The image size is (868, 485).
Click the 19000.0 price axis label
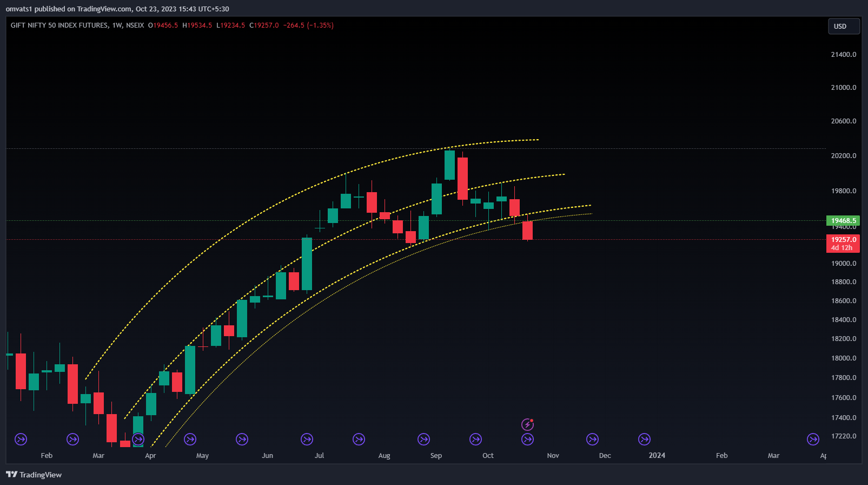point(844,264)
